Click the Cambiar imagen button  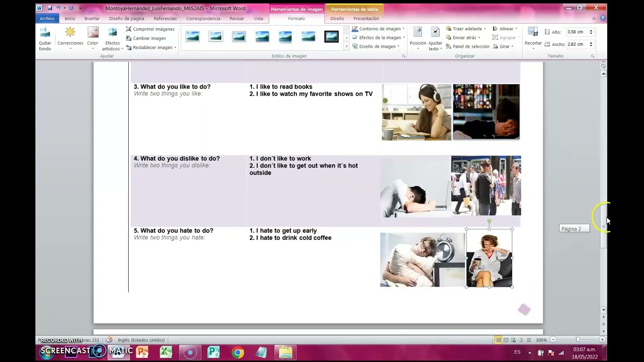pos(145,38)
